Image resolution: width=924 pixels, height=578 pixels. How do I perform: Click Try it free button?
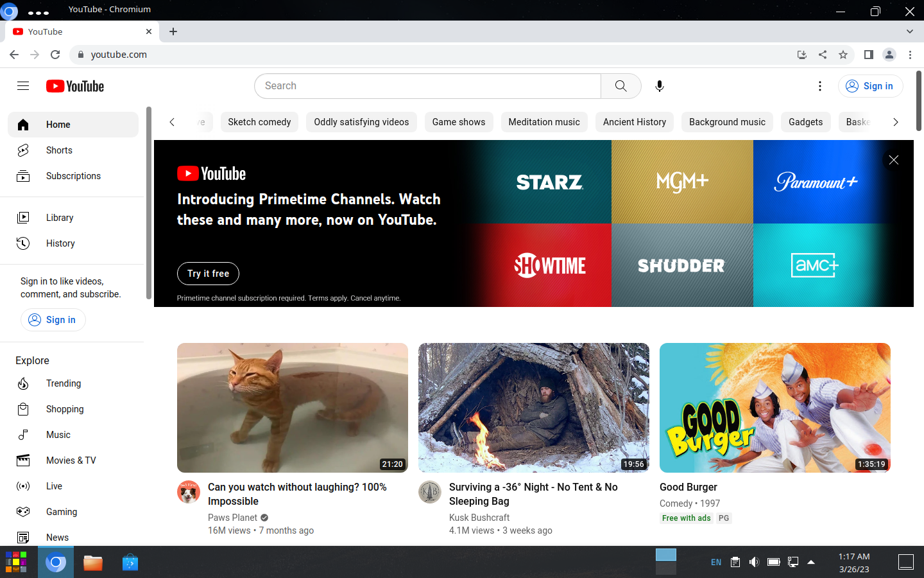(x=208, y=274)
